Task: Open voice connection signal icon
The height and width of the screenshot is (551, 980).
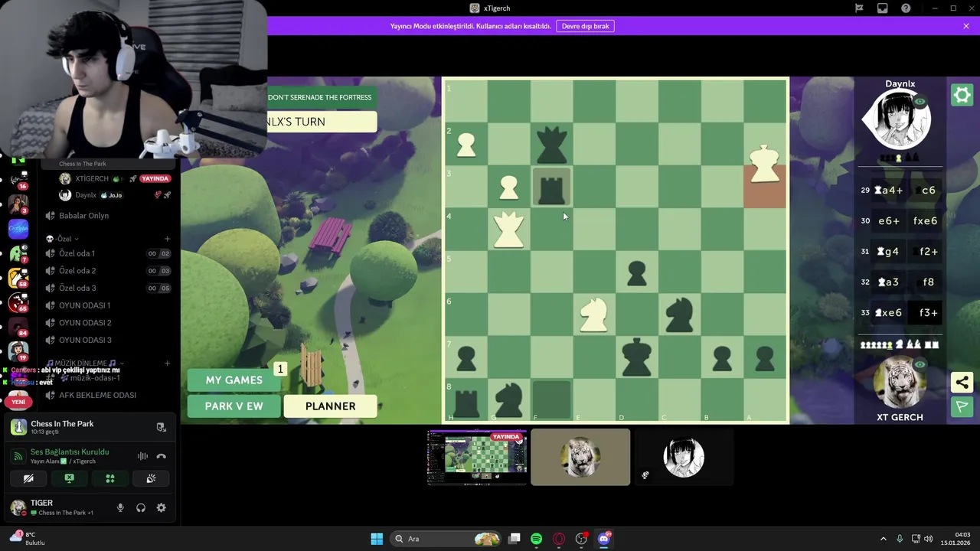Action: pyautogui.click(x=18, y=456)
